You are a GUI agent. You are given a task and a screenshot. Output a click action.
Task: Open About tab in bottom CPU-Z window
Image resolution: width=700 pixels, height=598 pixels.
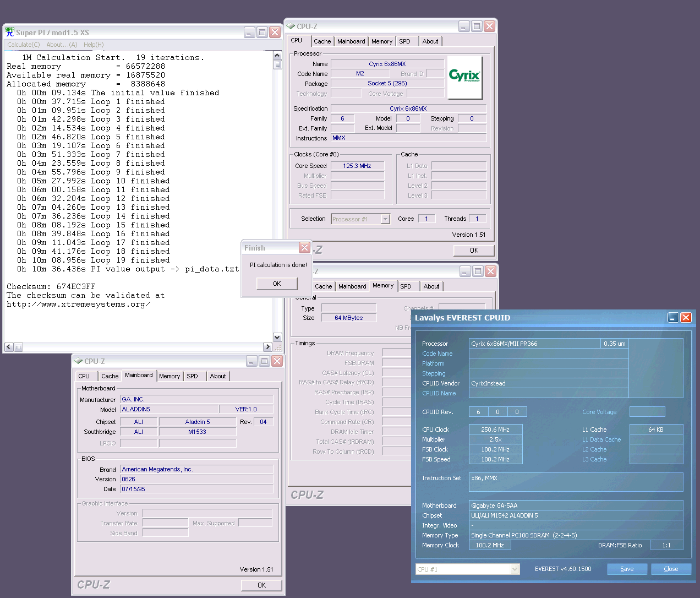click(x=218, y=376)
